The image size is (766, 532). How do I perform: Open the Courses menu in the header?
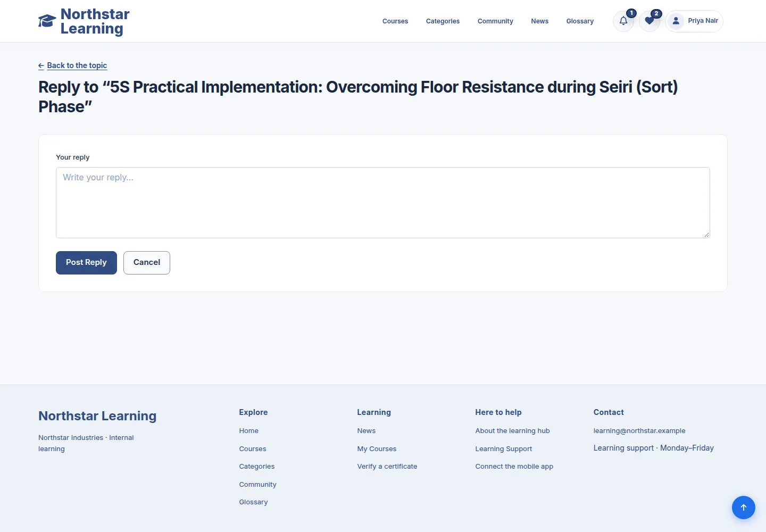click(x=395, y=21)
